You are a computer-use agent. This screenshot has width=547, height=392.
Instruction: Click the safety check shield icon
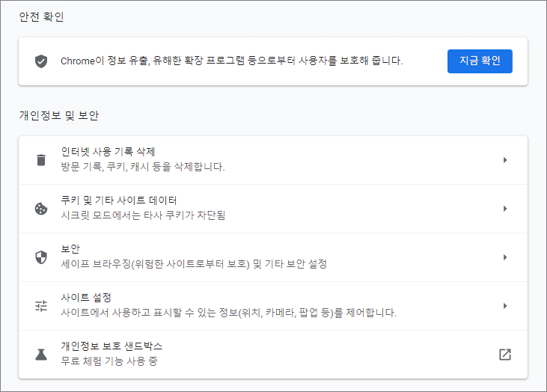(41, 61)
